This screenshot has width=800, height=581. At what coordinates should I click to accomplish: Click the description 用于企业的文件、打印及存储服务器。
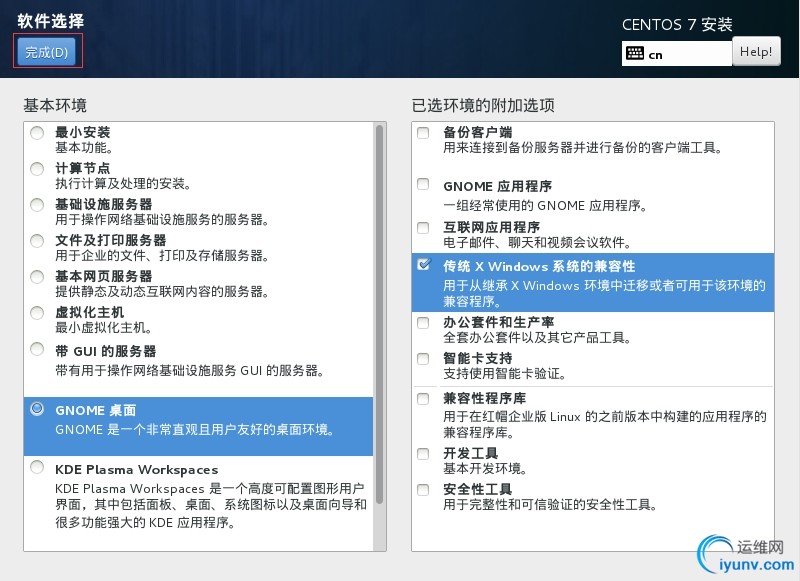(162, 255)
